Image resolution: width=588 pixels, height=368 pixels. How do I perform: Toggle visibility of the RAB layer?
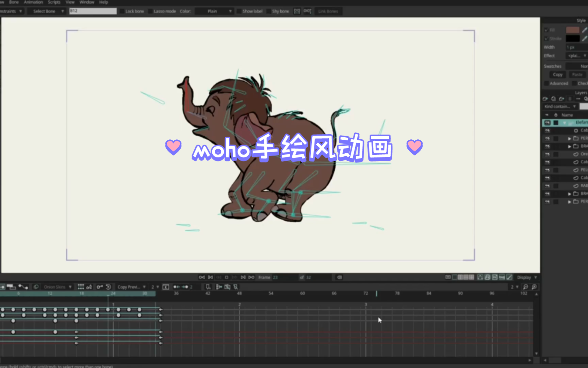pos(547,186)
